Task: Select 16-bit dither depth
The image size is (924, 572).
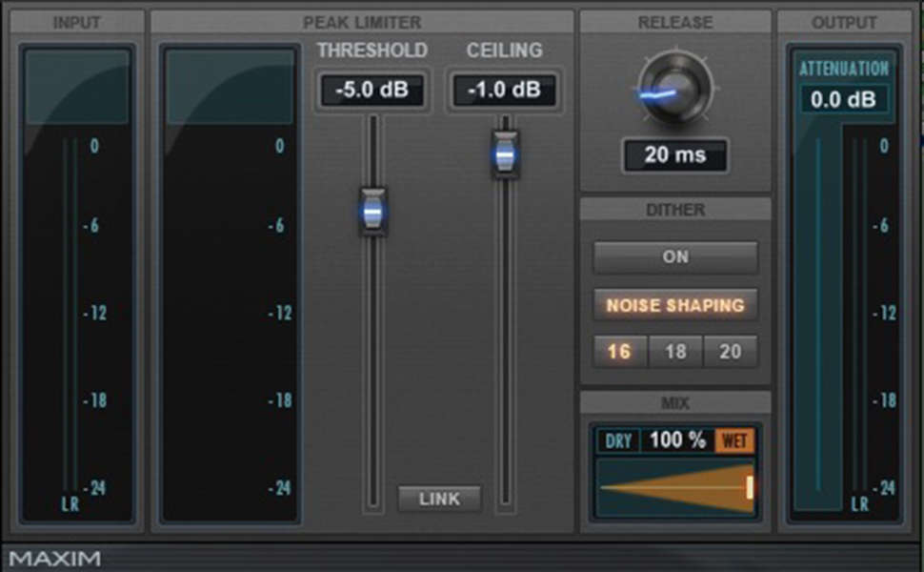Action: pos(618,352)
